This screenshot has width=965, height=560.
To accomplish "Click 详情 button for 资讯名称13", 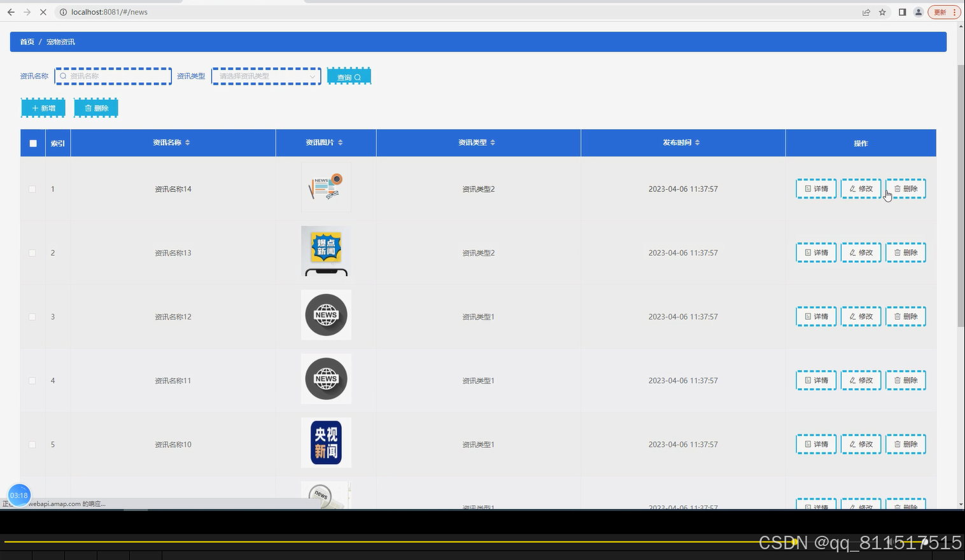I will click(816, 253).
